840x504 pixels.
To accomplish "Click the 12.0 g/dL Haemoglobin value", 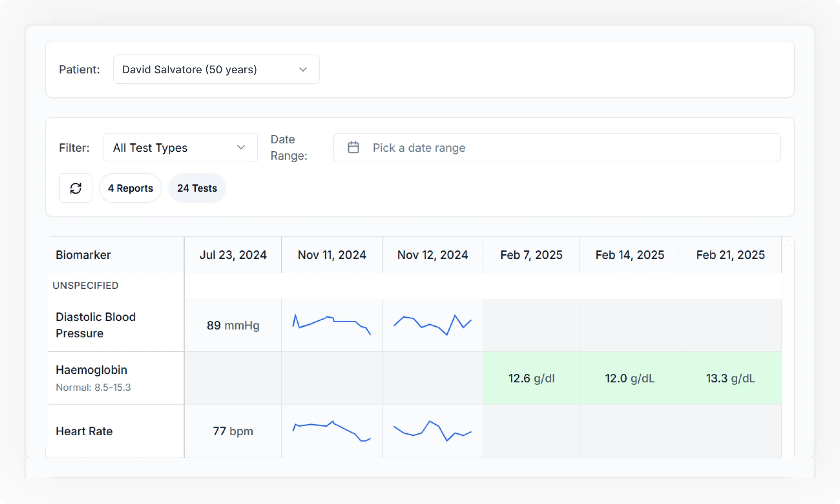I will click(630, 378).
